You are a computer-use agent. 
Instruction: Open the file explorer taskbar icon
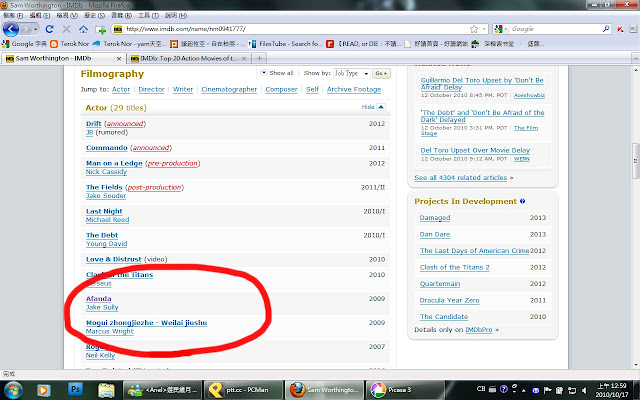pos(106,390)
